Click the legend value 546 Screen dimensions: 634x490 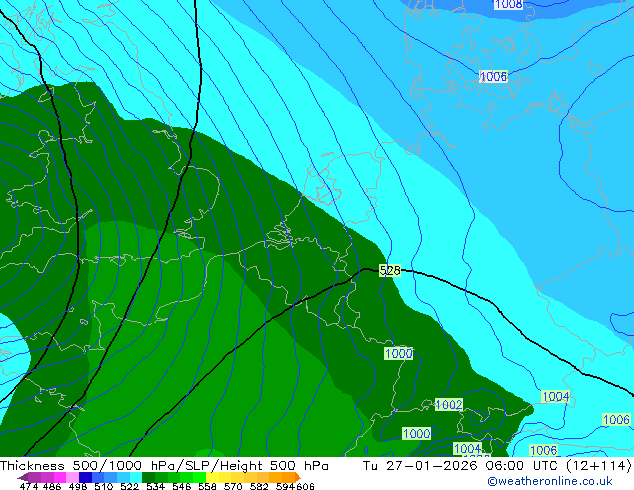click(x=181, y=486)
